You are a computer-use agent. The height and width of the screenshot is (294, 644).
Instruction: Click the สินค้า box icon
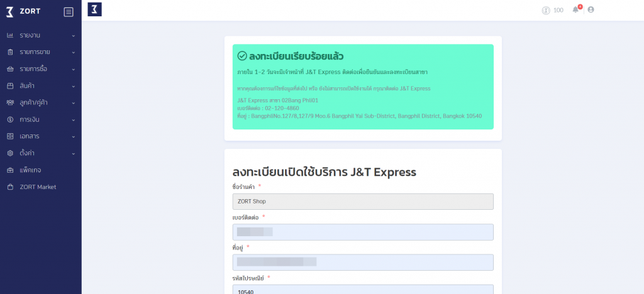click(x=10, y=85)
